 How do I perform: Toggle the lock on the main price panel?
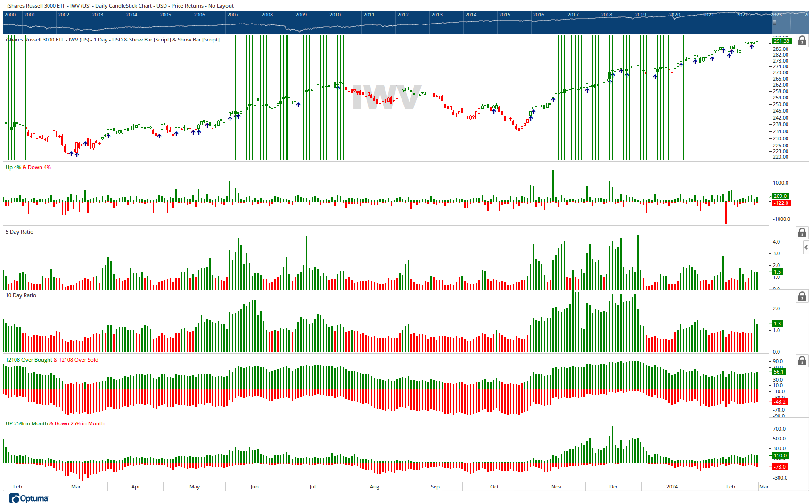click(802, 41)
